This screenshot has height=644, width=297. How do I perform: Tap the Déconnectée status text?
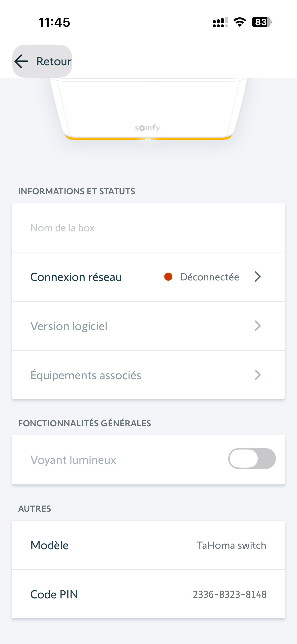(210, 277)
